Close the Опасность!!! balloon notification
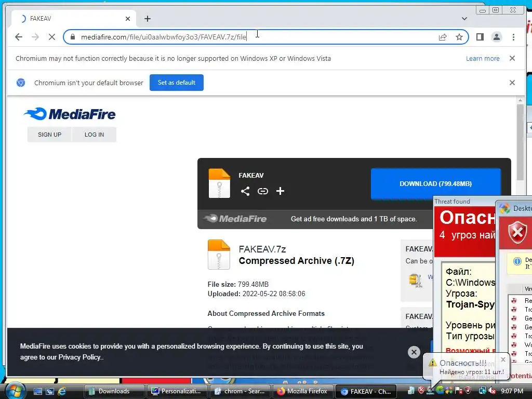Viewport: 532px width, 399px height. 503,360
